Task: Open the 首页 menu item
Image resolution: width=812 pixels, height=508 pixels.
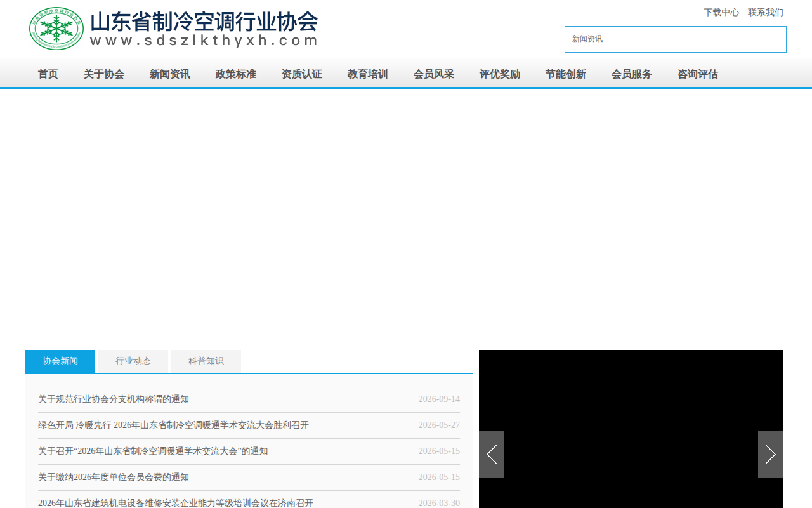Action: (x=48, y=74)
